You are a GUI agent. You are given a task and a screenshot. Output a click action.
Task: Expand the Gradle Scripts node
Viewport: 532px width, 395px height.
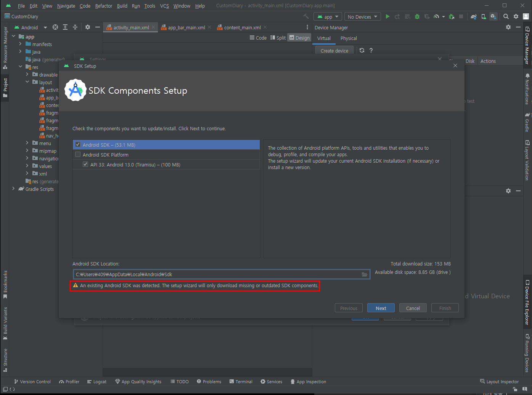point(14,189)
